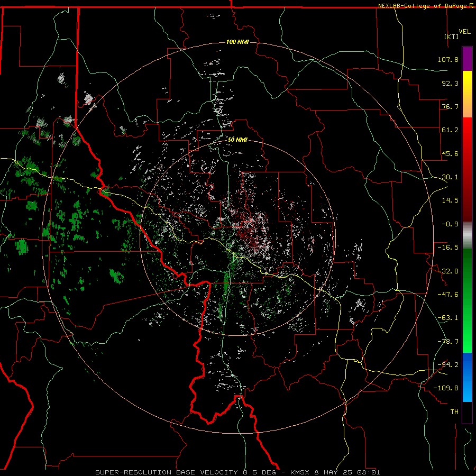Click the -47.6 velocity scale value
Viewport: 476px width, 476px height.
[448, 295]
